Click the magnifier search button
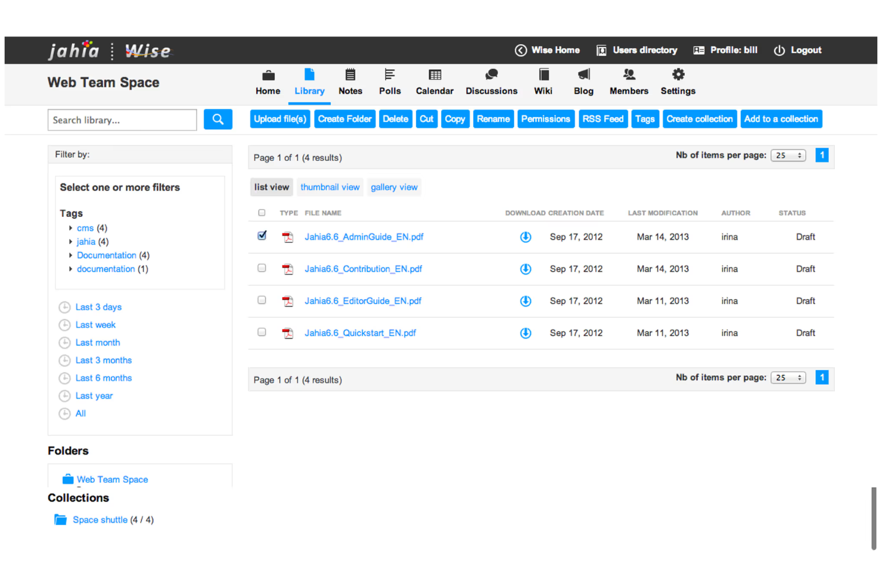The image size is (882, 588). click(218, 120)
